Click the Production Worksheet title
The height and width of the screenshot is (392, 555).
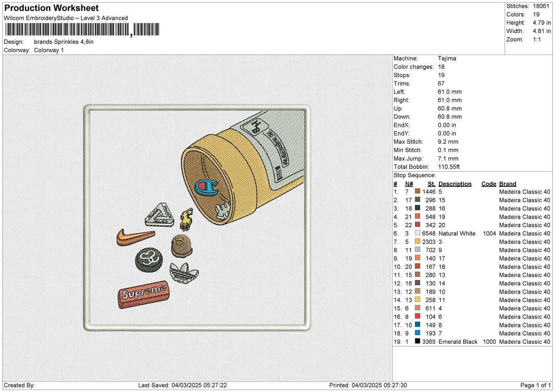(51, 8)
